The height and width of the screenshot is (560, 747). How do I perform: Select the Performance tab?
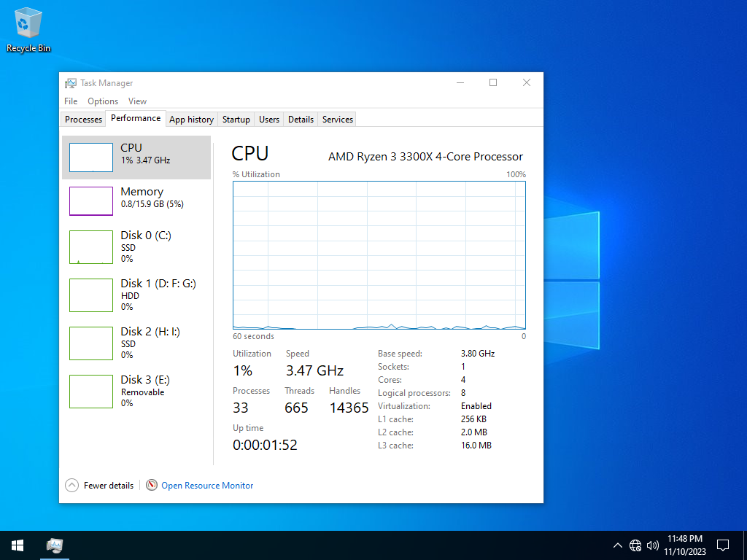point(136,118)
